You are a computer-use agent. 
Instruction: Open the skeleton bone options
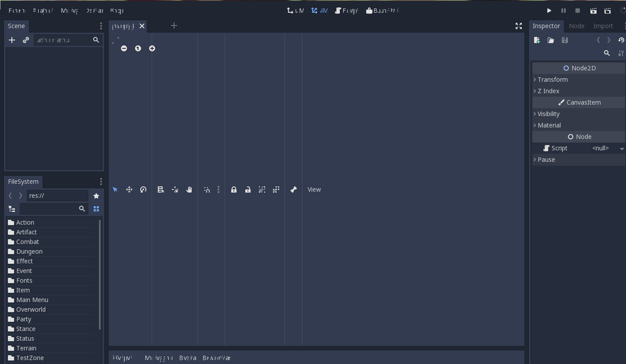294,189
